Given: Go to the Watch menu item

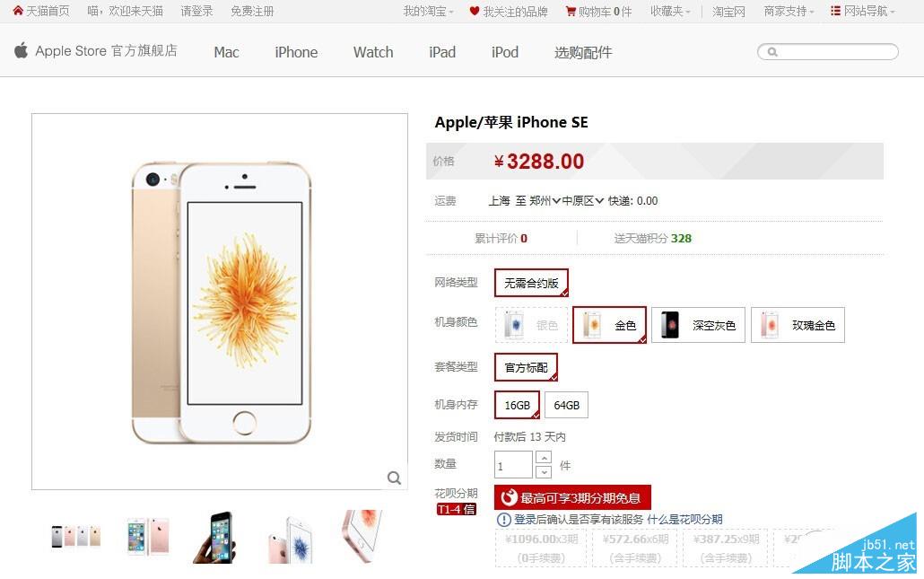Looking at the screenshot, I should 373,52.
